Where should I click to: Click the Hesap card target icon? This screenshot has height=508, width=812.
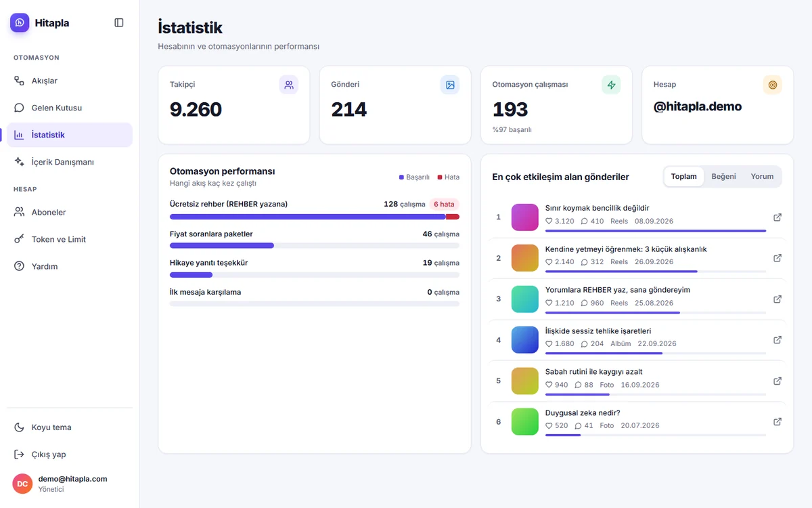[772, 85]
